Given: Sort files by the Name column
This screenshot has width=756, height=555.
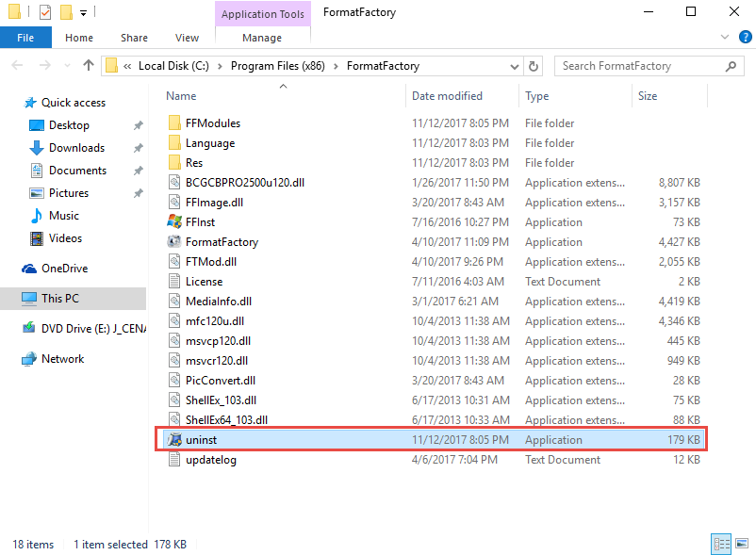Looking at the screenshot, I should pyautogui.click(x=181, y=96).
